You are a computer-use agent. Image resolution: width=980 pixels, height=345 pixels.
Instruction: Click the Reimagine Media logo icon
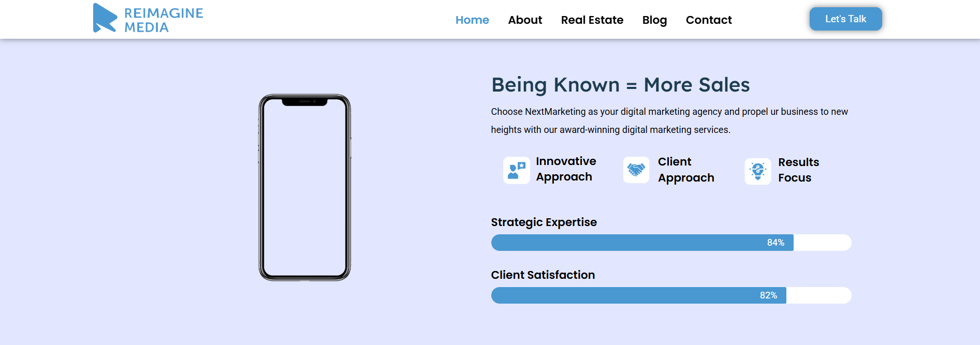(105, 18)
